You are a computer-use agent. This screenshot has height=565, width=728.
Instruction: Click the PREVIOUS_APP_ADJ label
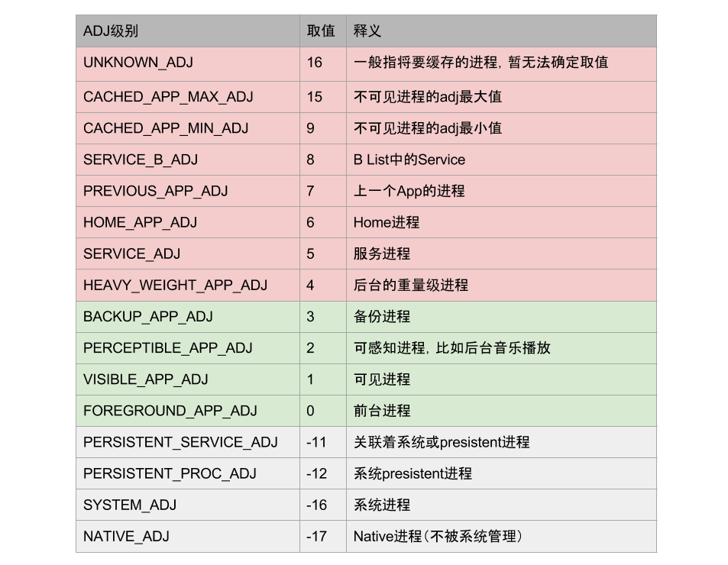(x=143, y=191)
